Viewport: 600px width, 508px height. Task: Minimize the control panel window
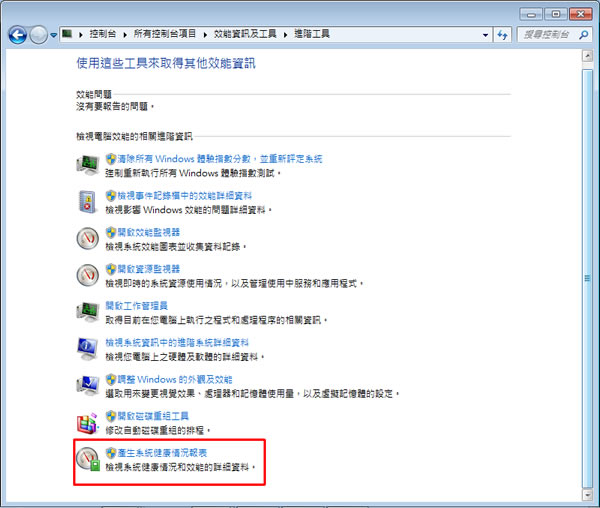pyautogui.click(x=531, y=15)
